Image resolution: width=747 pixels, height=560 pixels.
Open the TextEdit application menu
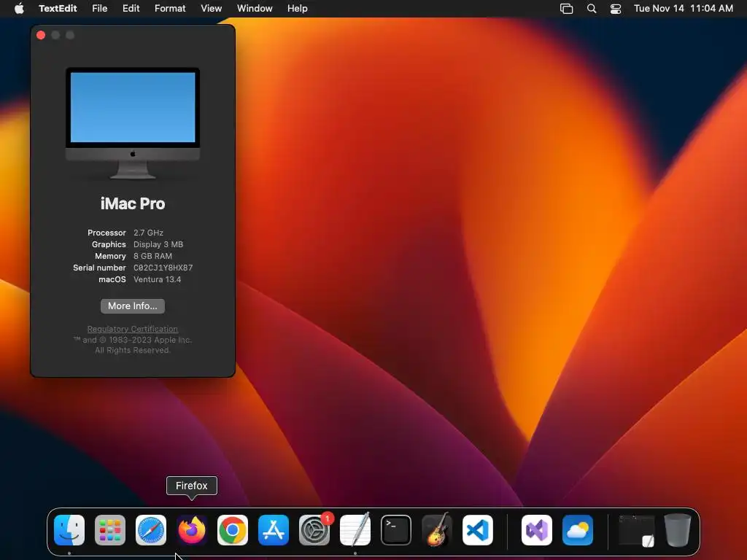pyautogui.click(x=58, y=8)
